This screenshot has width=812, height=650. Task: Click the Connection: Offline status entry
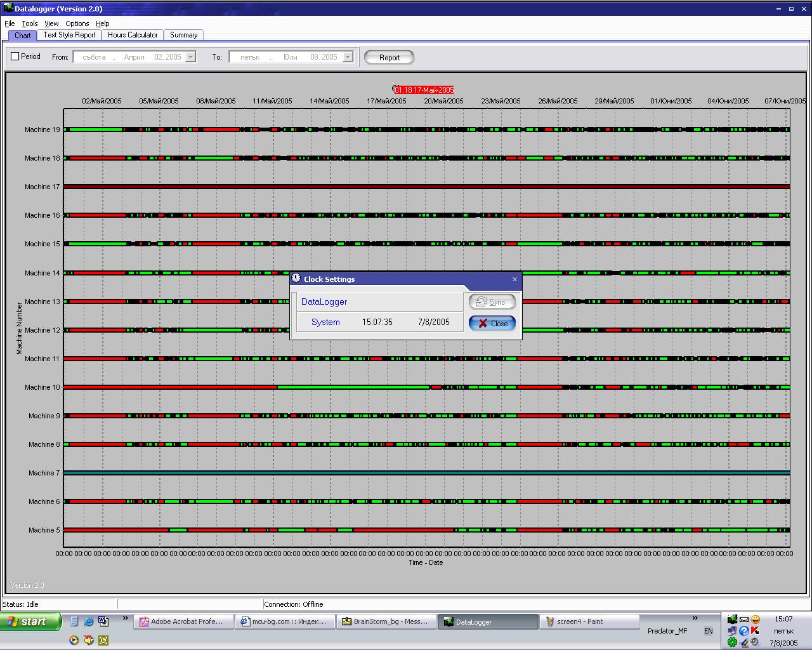[294, 604]
